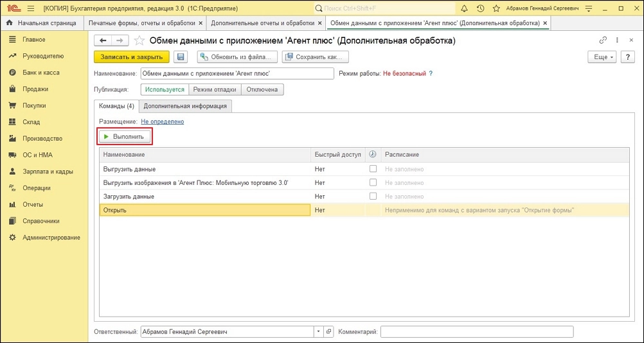The height and width of the screenshot is (343, 644).
Task: Click the Комментарий input field
Action: point(477,331)
